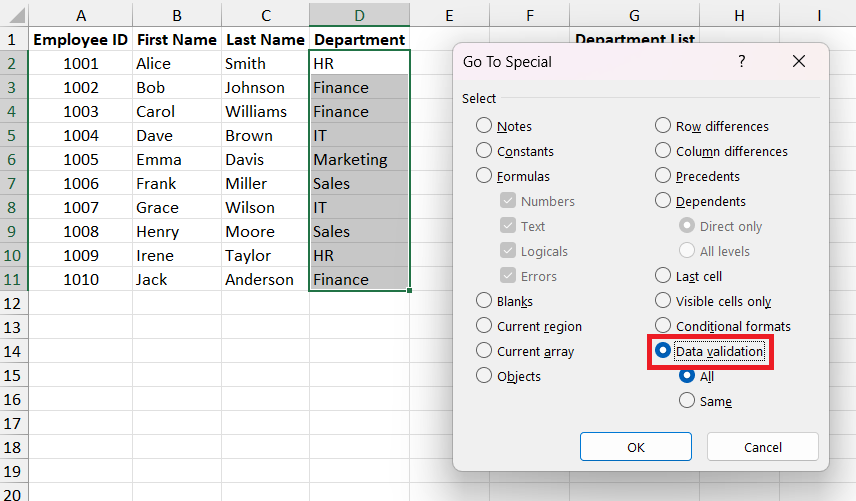Select column D header
The image size is (856, 501).
coord(359,15)
